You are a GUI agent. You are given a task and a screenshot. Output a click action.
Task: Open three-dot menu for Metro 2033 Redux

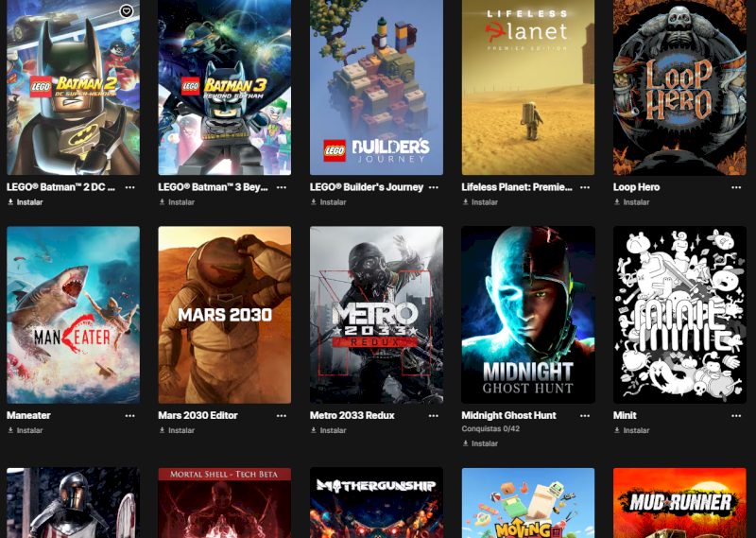[x=434, y=415]
